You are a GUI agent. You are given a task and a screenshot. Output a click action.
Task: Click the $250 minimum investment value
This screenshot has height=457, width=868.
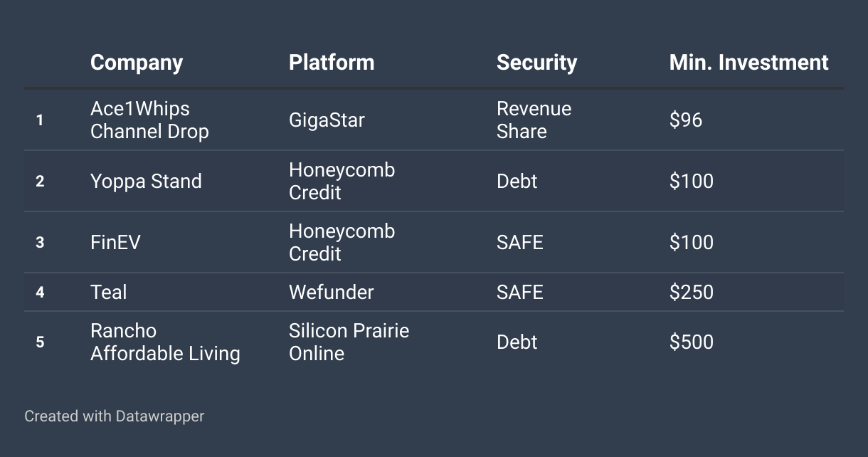click(691, 292)
